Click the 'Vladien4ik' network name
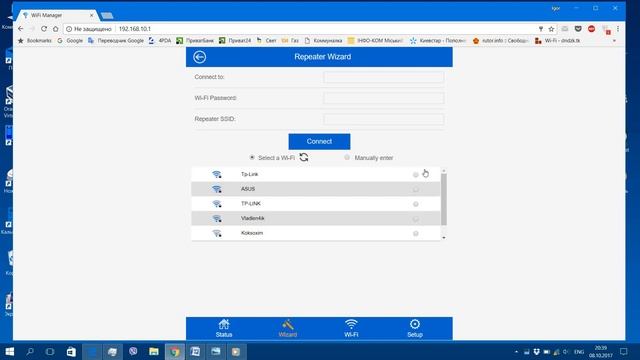The height and width of the screenshot is (360, 640). tap(252, 218)
